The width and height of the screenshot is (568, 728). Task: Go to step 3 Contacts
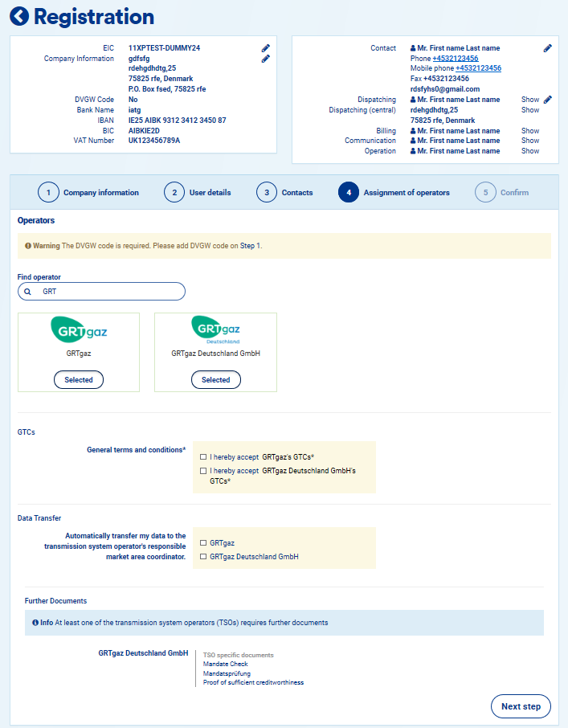284,192
